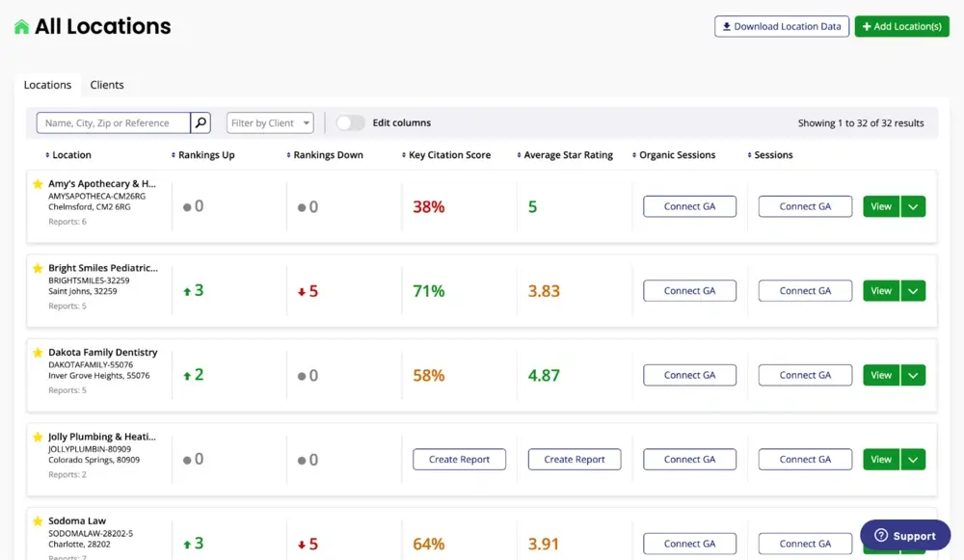Viewport: 964px width, 560px height.
Task: Enable the Edit columns toggle
Action: pos(352,122)
